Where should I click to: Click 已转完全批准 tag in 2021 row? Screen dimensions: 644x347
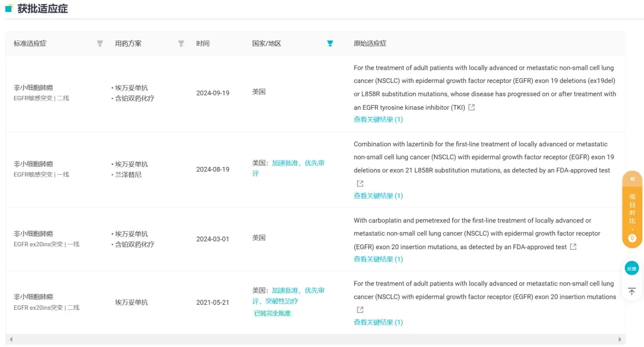tap(273, 314)
